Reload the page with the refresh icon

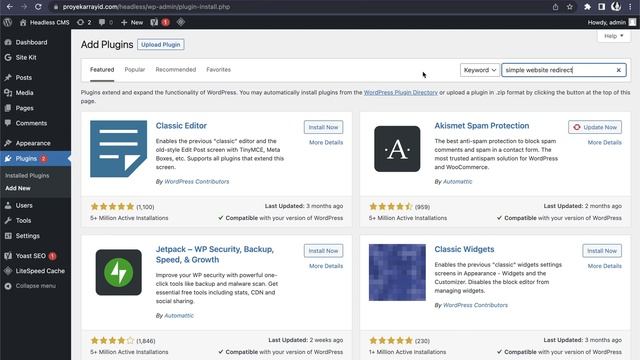[38, 7]
